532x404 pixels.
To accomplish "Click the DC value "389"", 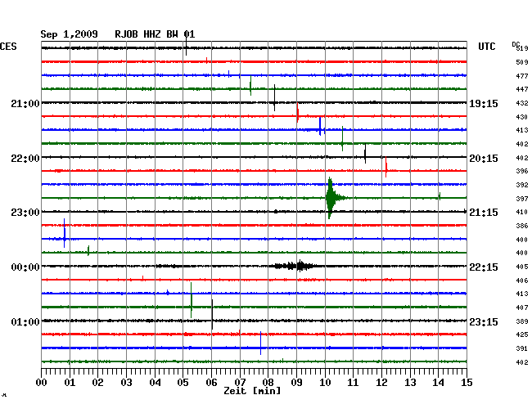I will [522, 321].
